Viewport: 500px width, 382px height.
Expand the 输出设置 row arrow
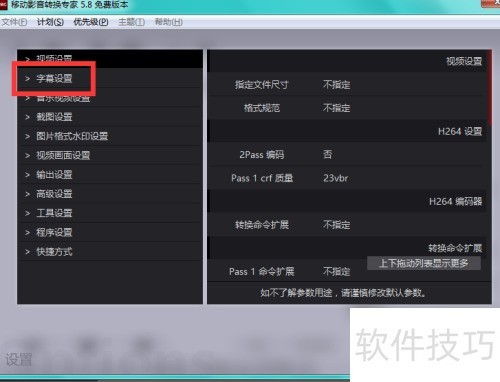point(27,175)
